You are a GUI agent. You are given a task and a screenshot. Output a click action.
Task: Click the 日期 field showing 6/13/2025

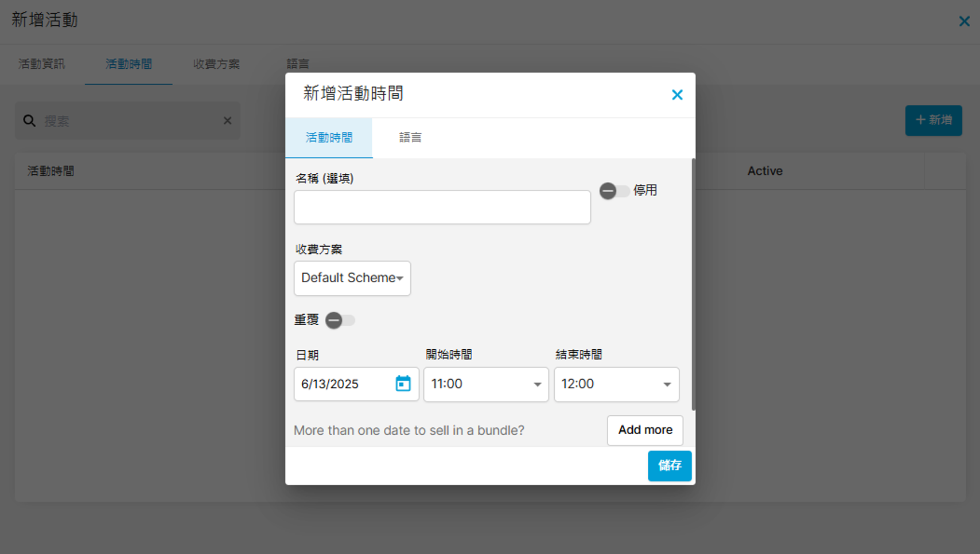(x=344, y=384)
